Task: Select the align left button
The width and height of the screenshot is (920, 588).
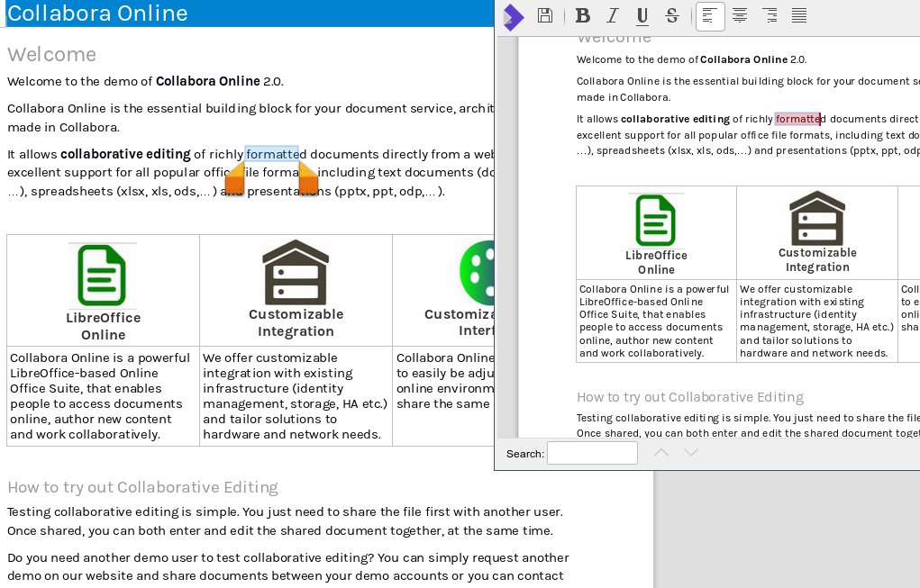Action: [710, 16]
